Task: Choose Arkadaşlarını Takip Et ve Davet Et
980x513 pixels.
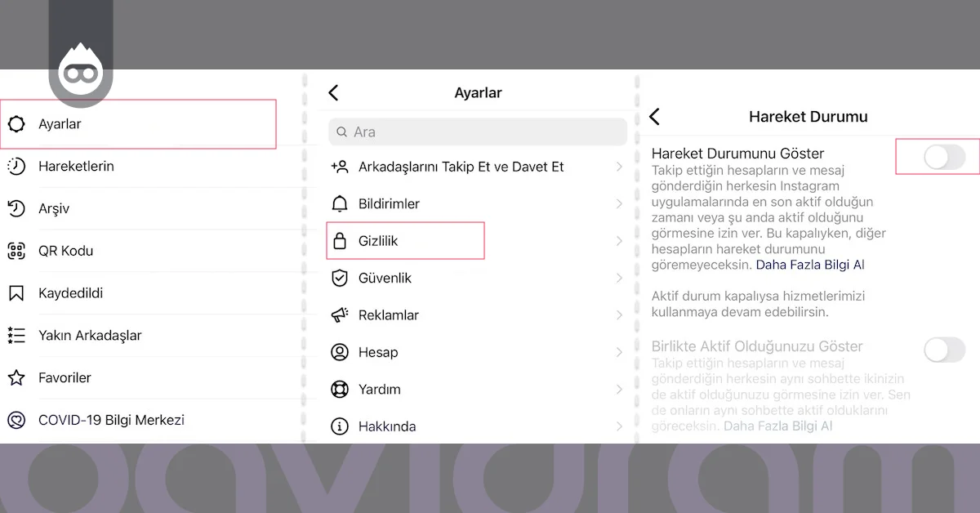Action: 461,167
